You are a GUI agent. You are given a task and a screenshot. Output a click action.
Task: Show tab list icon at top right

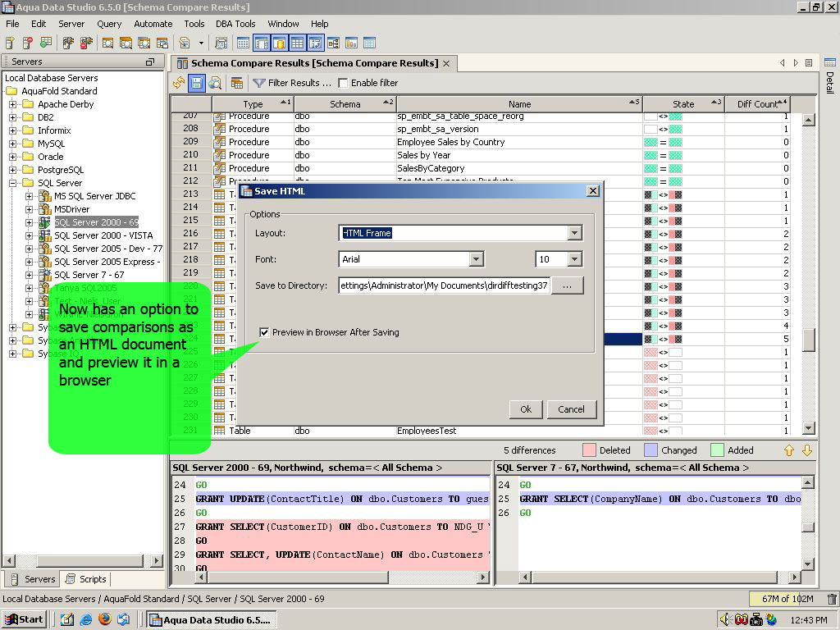point(810,63)
